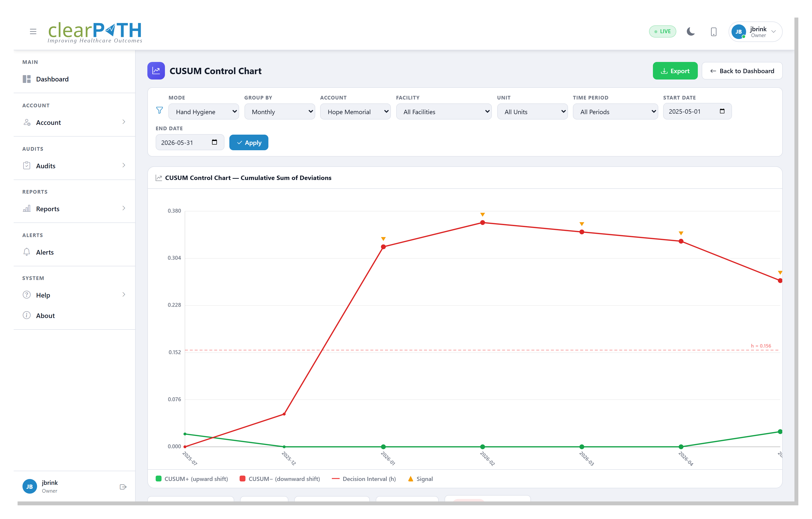Click the chevron next to Reports
This screenshot has height=519, width=812.
click(x=124, y=208)
